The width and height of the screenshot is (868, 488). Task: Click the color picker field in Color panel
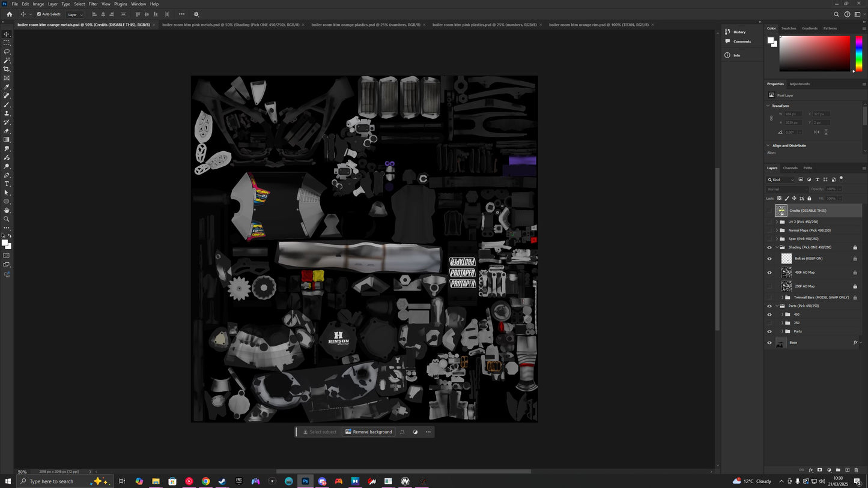click(x=815, y=54)
